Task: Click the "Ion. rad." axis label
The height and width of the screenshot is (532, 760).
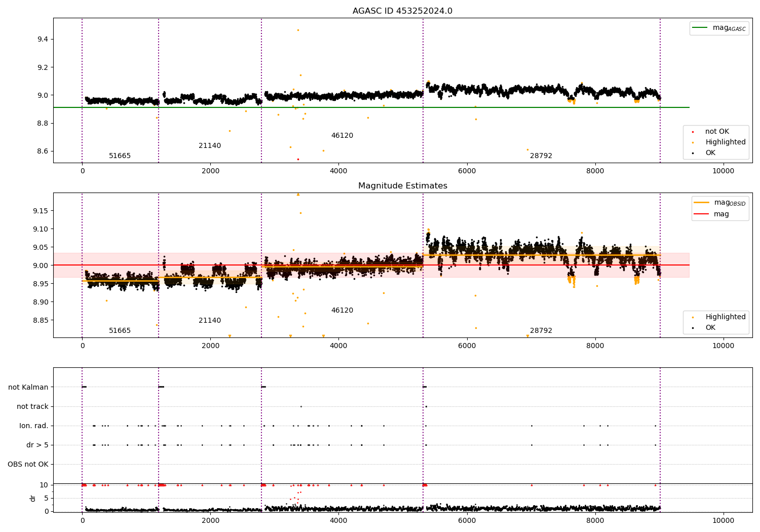Action: click(34, 426)
